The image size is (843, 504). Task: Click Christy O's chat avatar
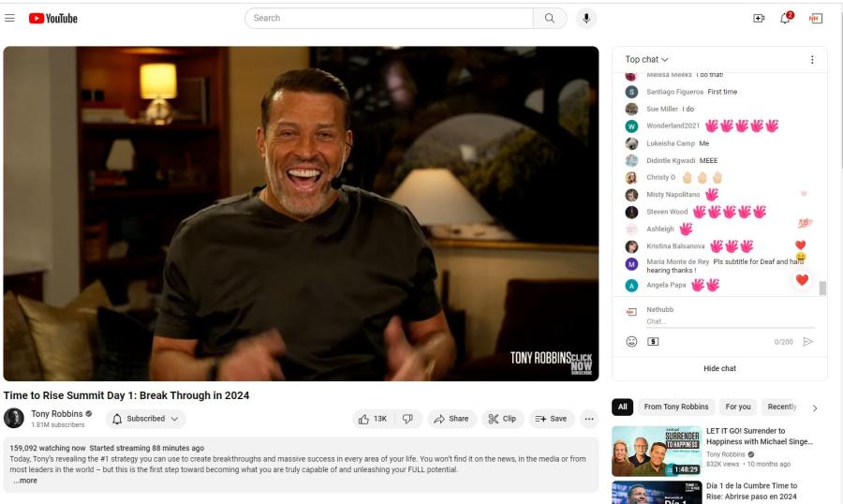click(x=631, y=177)
